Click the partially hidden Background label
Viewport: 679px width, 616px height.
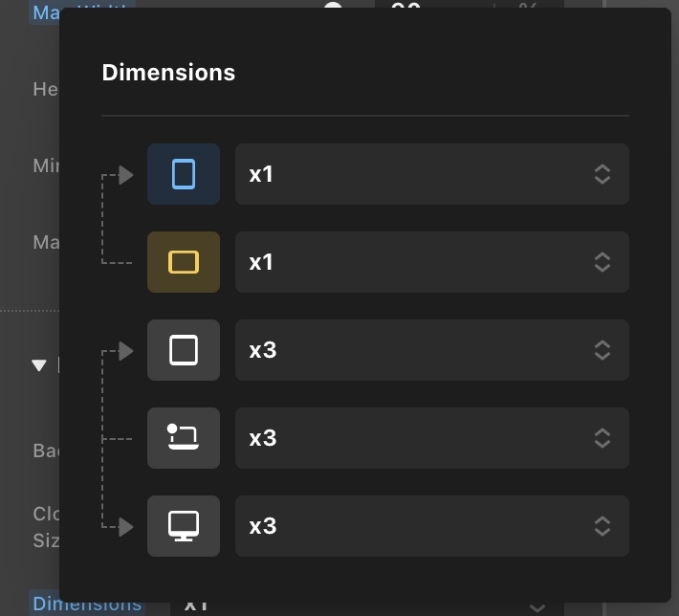46,450
